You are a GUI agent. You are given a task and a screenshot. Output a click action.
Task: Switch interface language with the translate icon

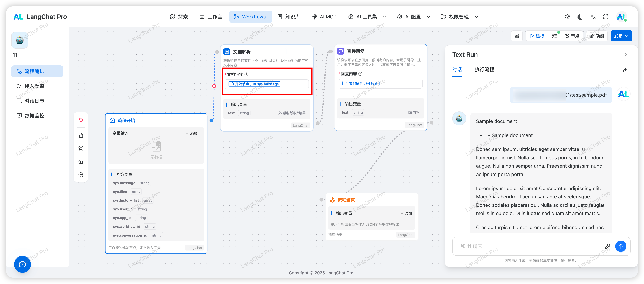pos(593,17)
